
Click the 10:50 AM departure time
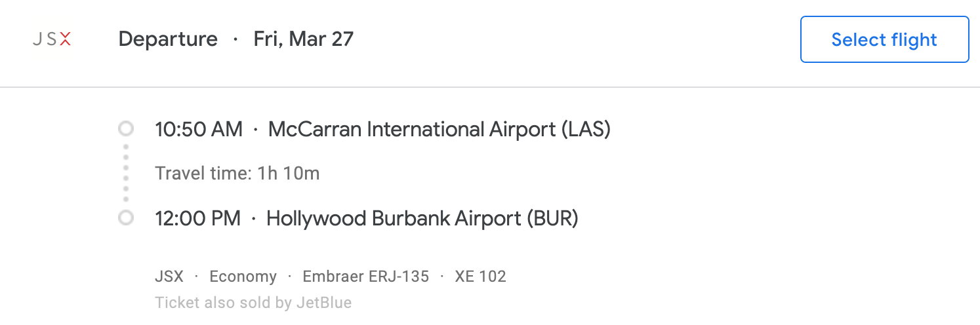pyautogui.click(x=199, y=130)
